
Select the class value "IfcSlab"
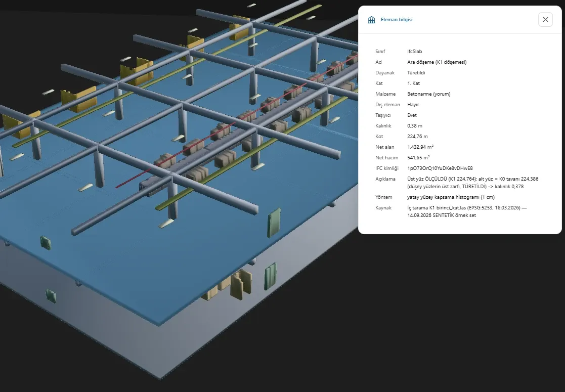click(414, 52)
